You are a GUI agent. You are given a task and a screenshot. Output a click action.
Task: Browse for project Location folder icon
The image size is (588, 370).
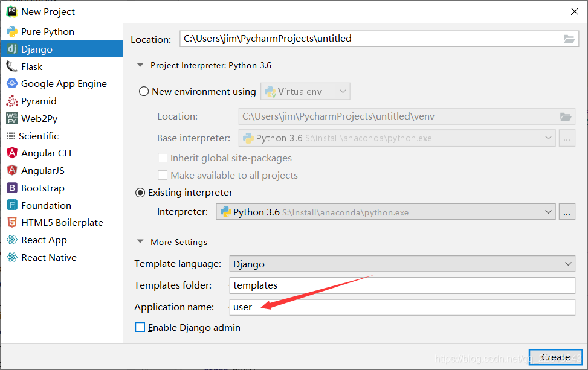569,39
